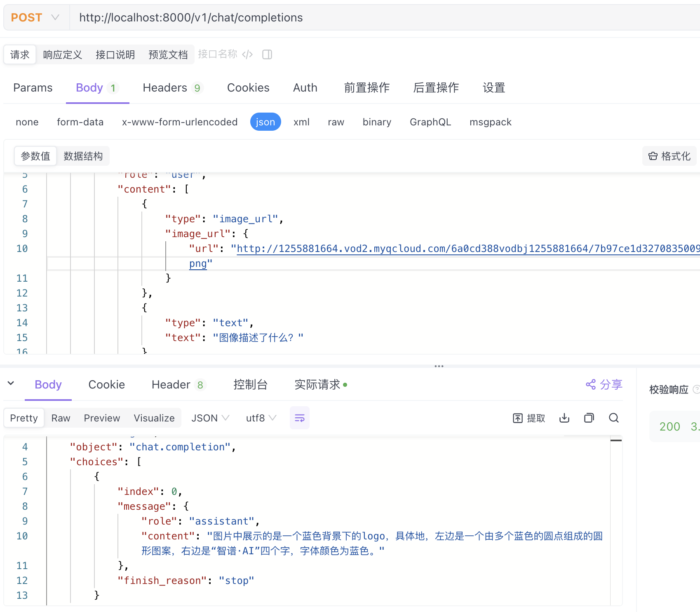Copy the response body icon

click(x=589, y=418)
